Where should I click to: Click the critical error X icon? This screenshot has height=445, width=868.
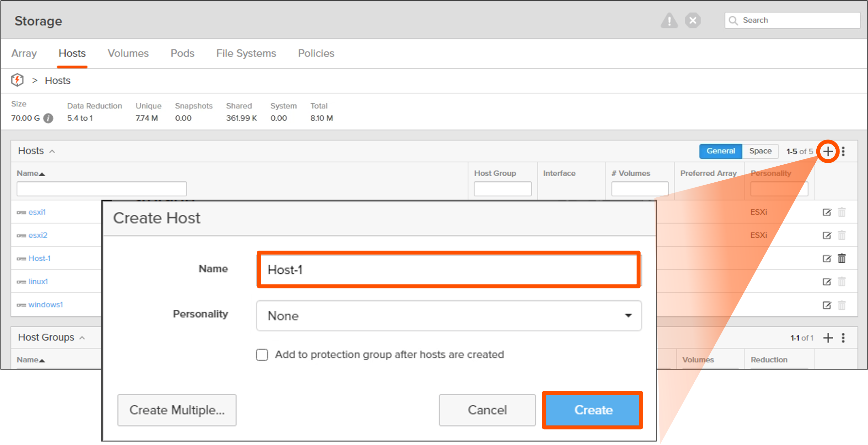click(x=693, y=21)
